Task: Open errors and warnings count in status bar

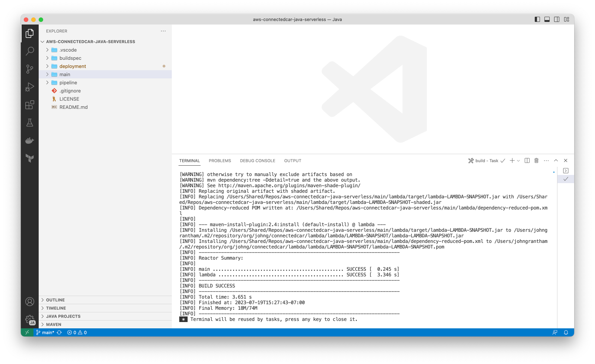Action: tap(77, 332)
